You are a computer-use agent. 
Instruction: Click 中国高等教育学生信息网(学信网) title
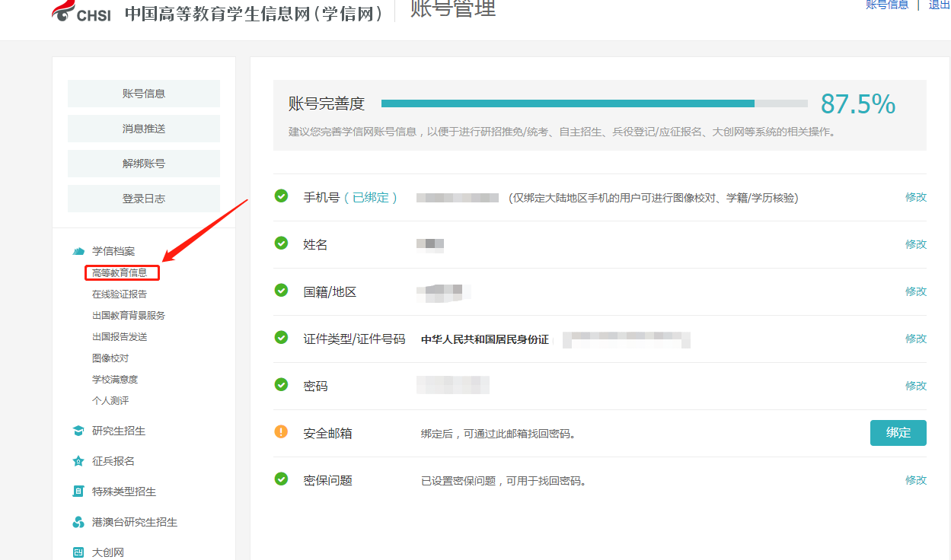pos(255,13)
